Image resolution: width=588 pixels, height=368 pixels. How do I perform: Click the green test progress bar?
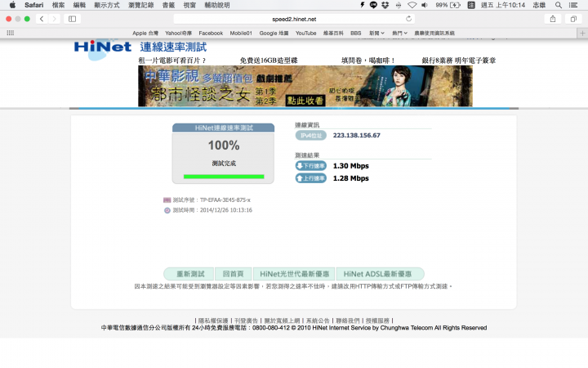(x=224, y=177)
